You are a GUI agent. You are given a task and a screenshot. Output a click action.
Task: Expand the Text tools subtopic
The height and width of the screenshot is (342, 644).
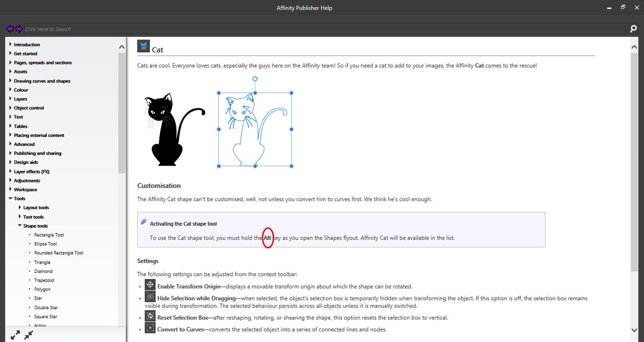(20, 217)
